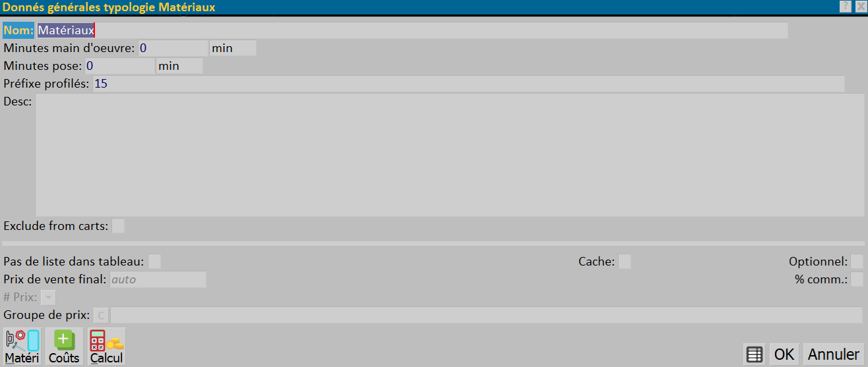868x367 pixels.
Task: Toggle the Cache checkbox
Action: point(625,262)
